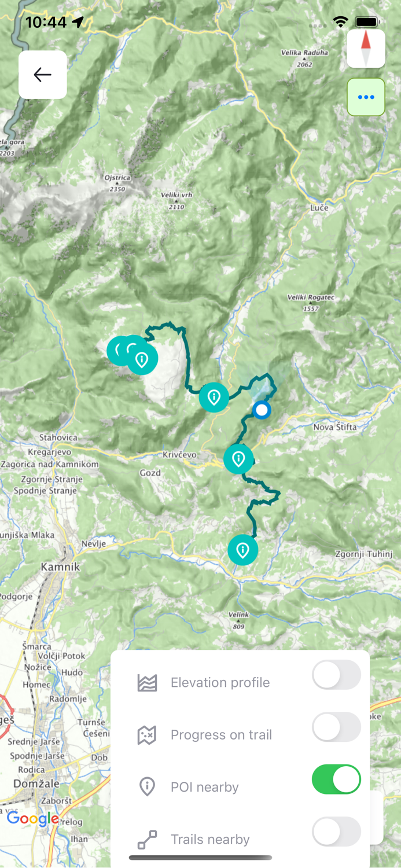Turn on Progress on trail switch

pyautogui.click(x=336, y=727)
